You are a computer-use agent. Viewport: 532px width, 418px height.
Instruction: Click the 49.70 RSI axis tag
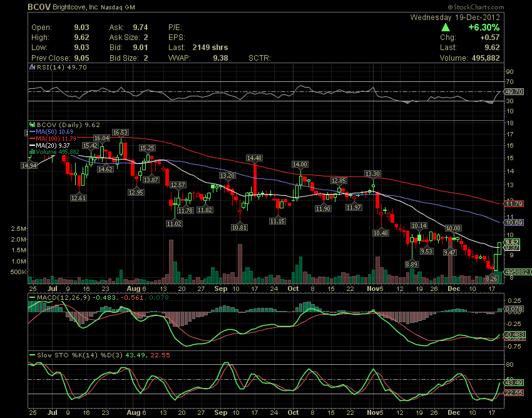[x=514, y=91]
